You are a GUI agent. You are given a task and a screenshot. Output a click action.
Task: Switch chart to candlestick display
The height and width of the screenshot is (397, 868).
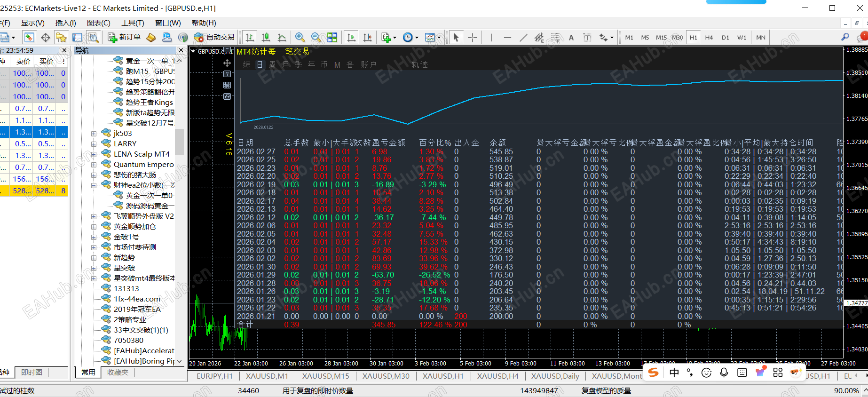pos(266,38)
